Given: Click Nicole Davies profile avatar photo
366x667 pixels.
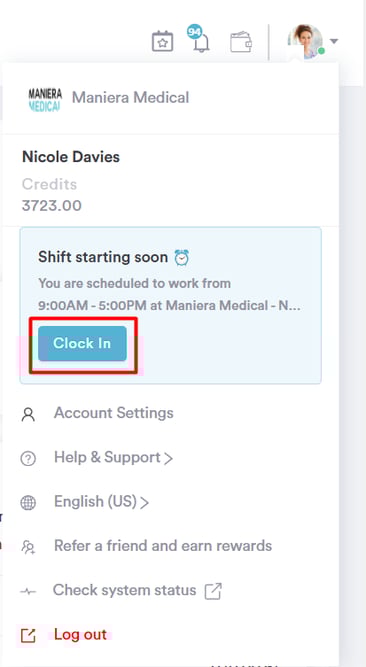Looking at the screenshot, I should [306, 41].
